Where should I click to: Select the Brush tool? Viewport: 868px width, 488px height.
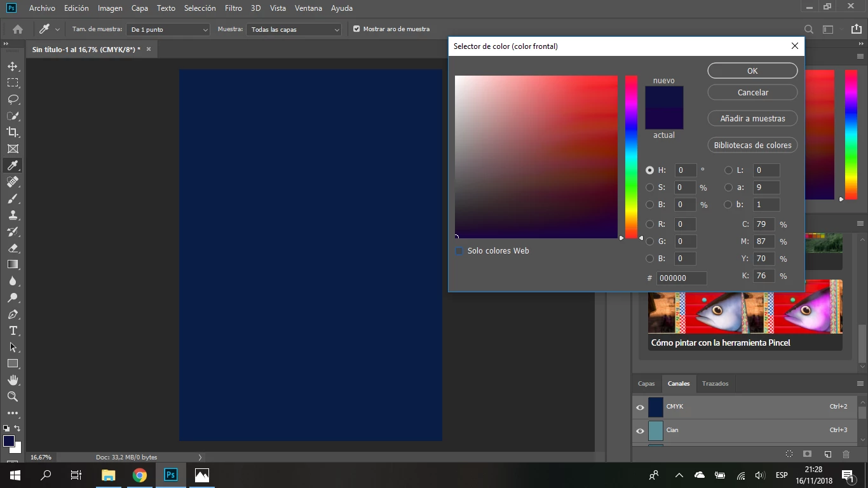13,198
